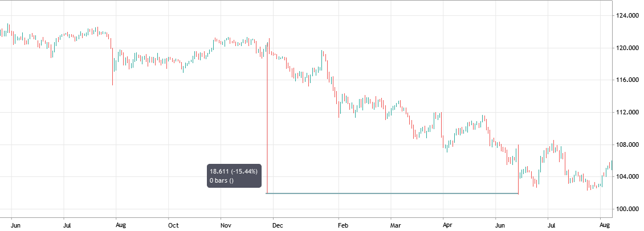Click the 108.000 price axis label
Screen dimensions: 644x231
pos(625,145)
